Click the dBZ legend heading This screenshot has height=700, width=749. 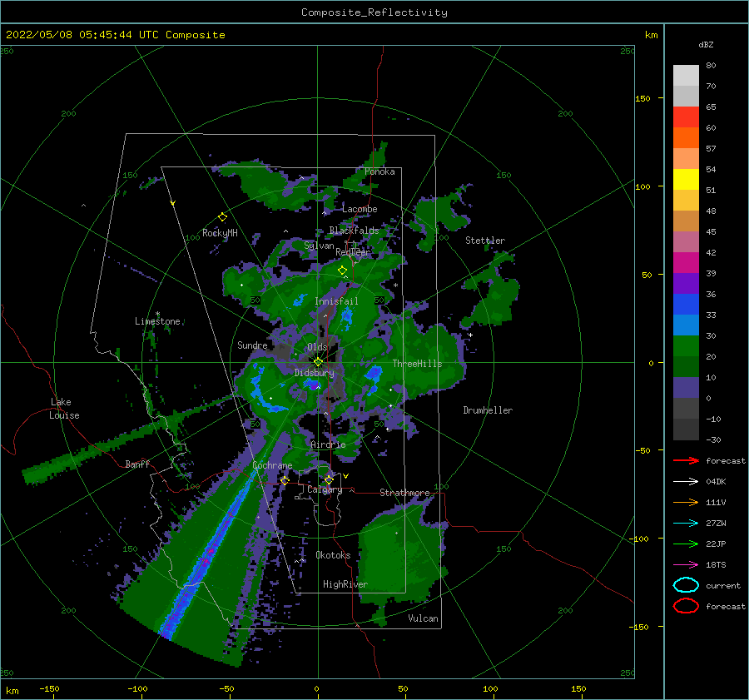pos(706,44)
